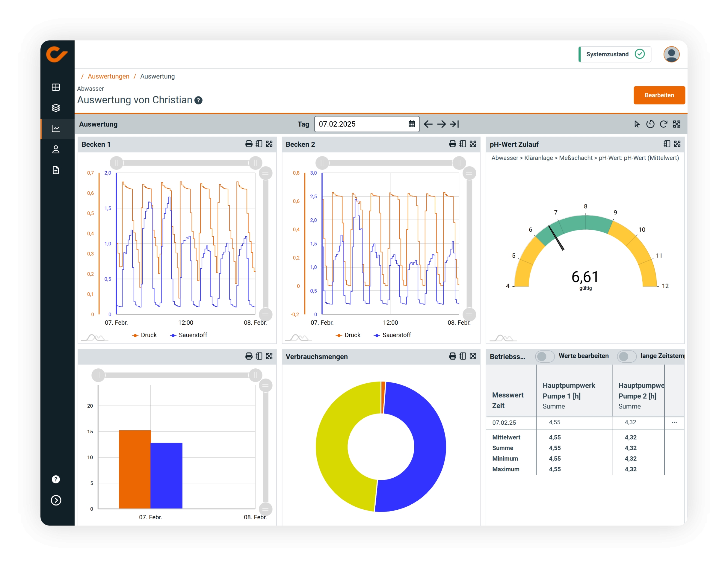This screenshot has height=566, width=728.
Task: Click the help icon beside Auswertung von Christian
Action: [198, 100]
